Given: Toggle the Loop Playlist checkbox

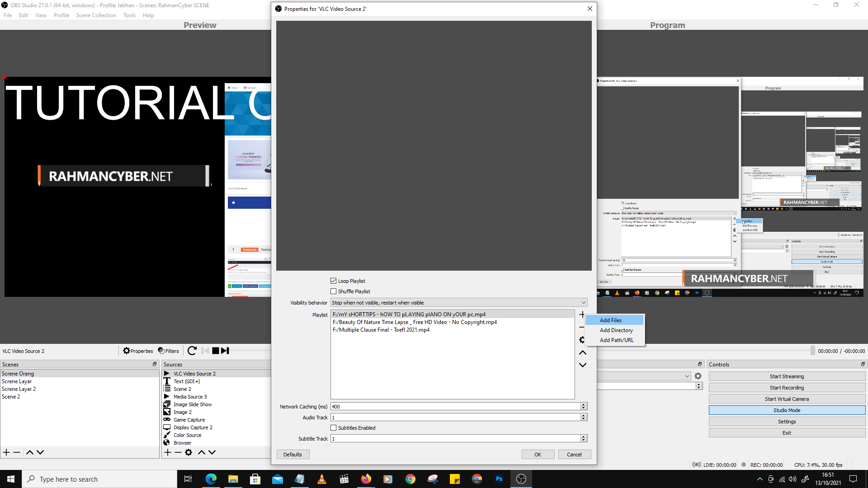Looking at the screenshot, I should coord(334,281).
